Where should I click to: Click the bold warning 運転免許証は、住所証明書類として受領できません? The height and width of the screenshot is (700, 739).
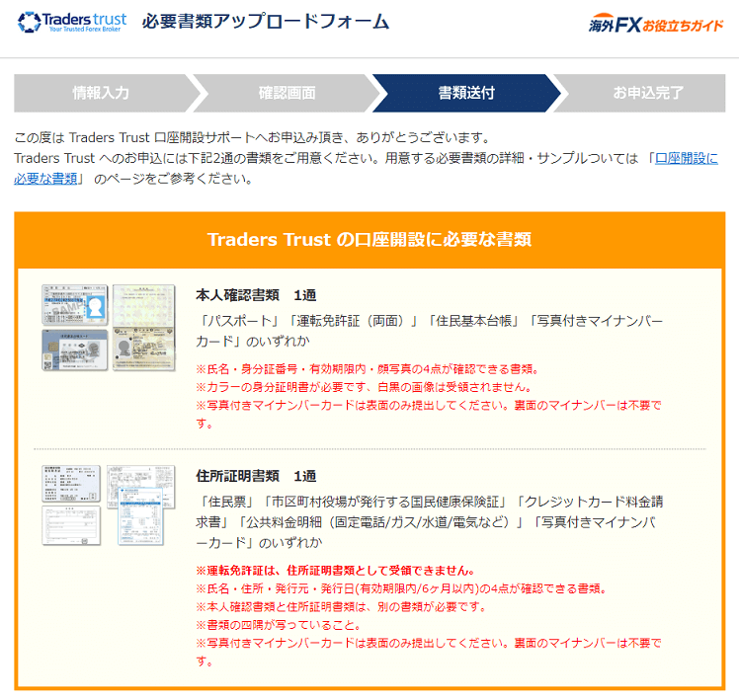[x=335, y=571]
